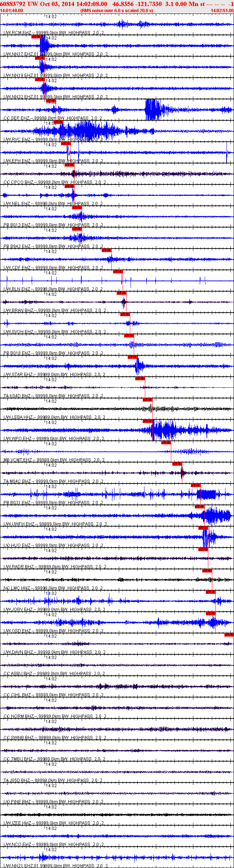Click red pick marker on the TA.M04C trace
This screenshot has height=868, width=234.
point(177,464)
